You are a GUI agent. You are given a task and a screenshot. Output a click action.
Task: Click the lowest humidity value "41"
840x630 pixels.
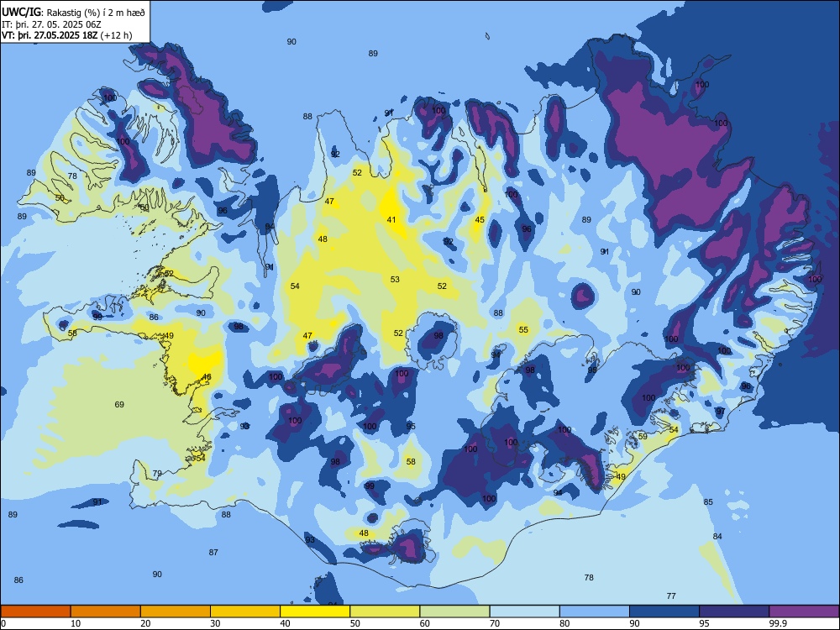391,219
